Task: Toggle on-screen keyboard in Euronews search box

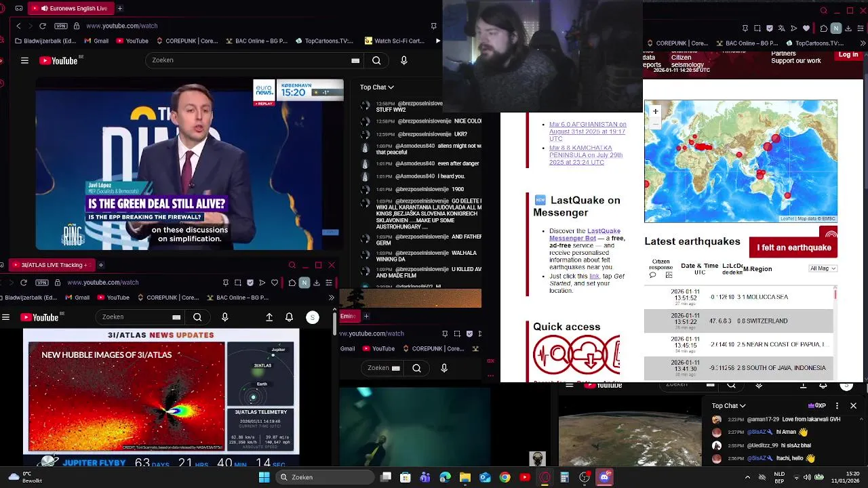Action: coord(355,60)
